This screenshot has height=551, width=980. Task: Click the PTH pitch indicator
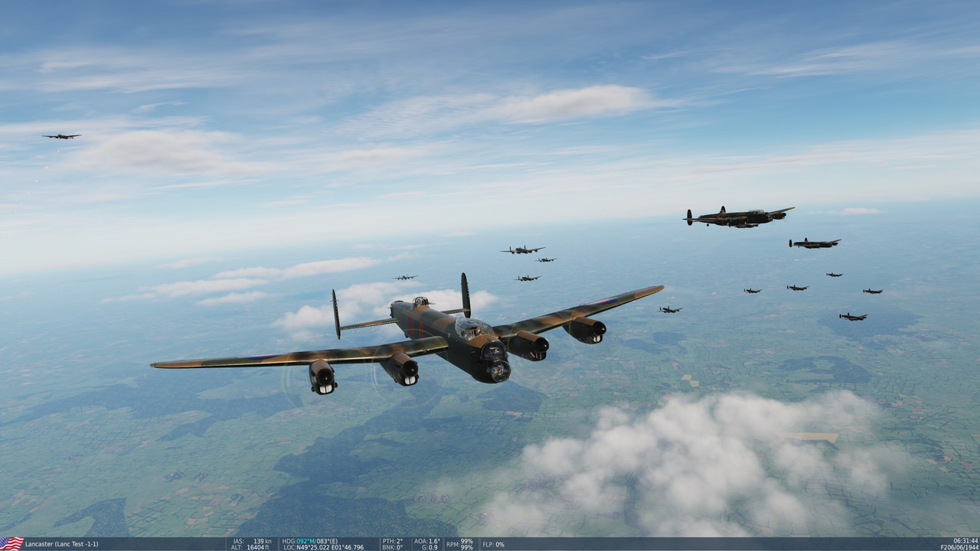(x=394, y=540)
